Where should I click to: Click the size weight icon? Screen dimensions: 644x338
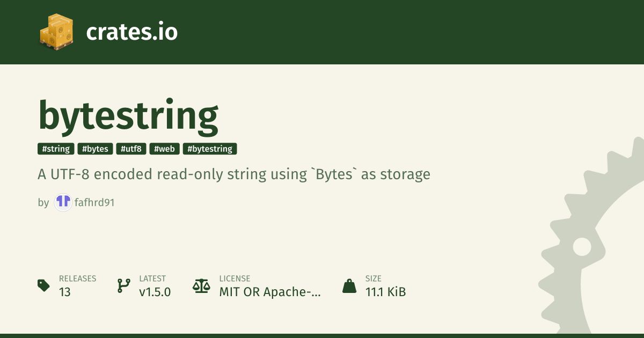tap(349, 285)
